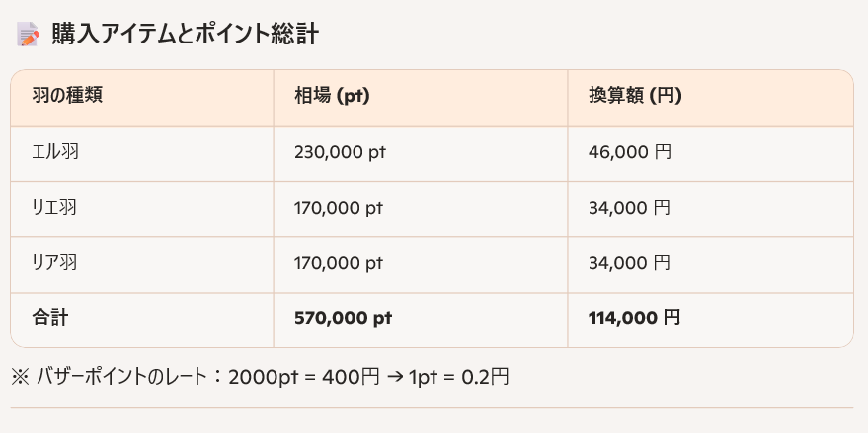Image resolution: width=868 pixels, height=433 pixels.
Task: Click the 羽の種類 column header
Action: pyautogui.click(x=67, y=96)
